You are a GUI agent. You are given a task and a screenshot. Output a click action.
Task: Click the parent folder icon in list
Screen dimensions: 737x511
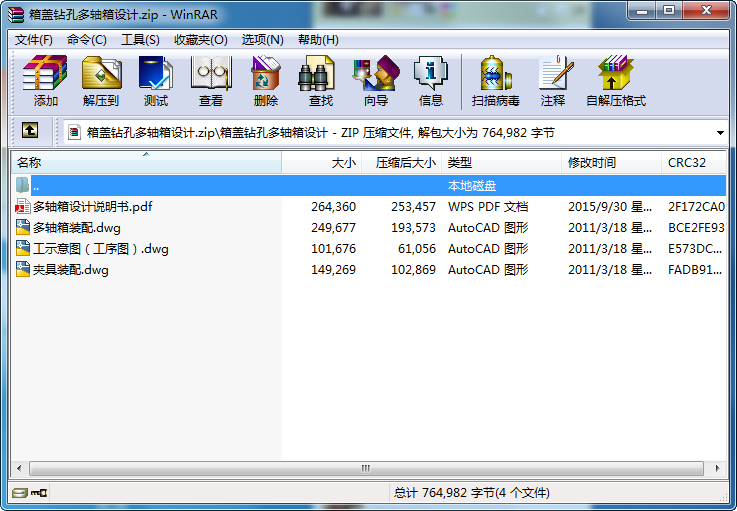pyautogui.click(x=23, y=185)
